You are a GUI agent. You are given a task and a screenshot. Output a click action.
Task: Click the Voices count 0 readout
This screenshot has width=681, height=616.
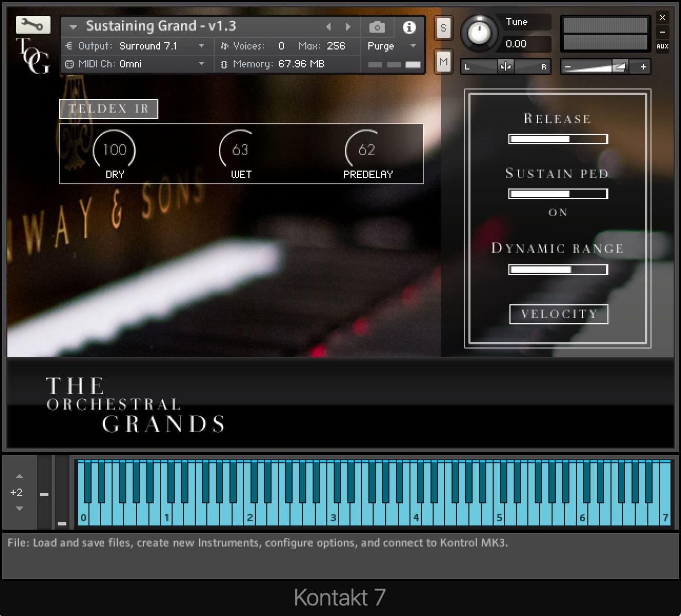(282, 46)
